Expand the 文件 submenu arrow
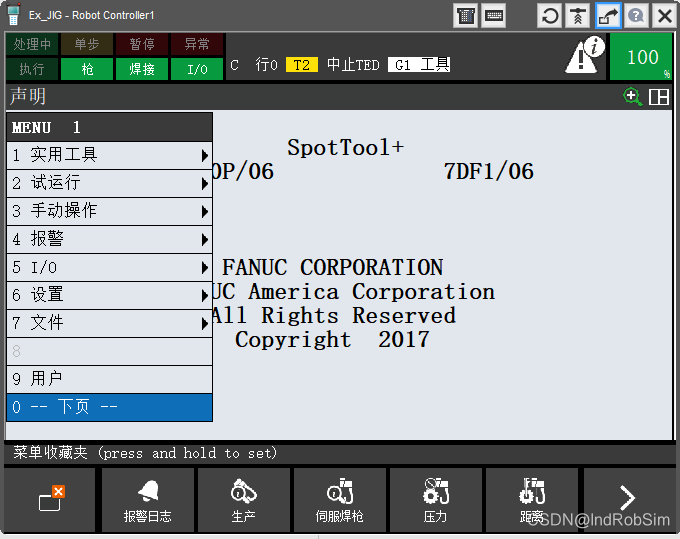This screenshot has height=539, width=680. tap(205, 323)
